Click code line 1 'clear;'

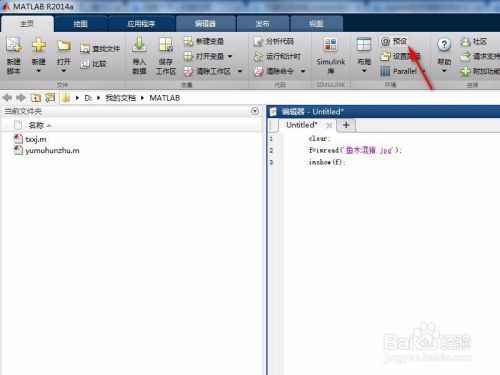pyautogui.click(x=319, y=138)
